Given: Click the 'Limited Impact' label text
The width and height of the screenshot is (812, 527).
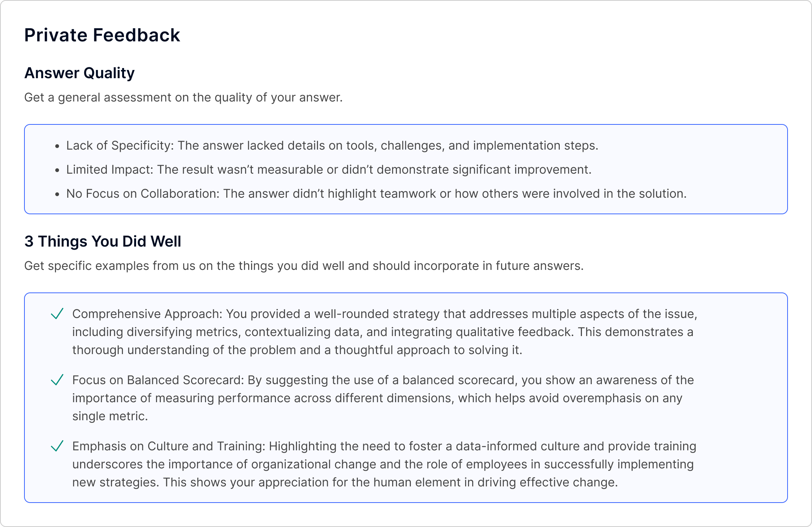Looking at the screenshot, I should [109, 170].
